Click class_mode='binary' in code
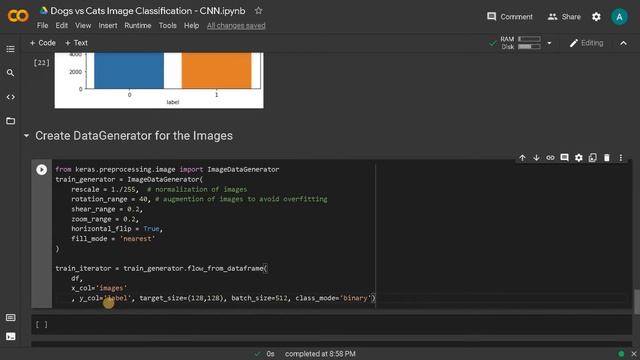640x360 pixels. [x=333, y=298]
